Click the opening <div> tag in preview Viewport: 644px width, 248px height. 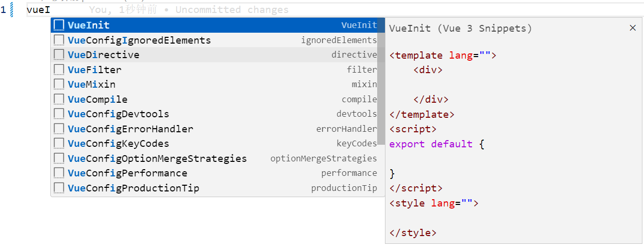pos(428,70)
